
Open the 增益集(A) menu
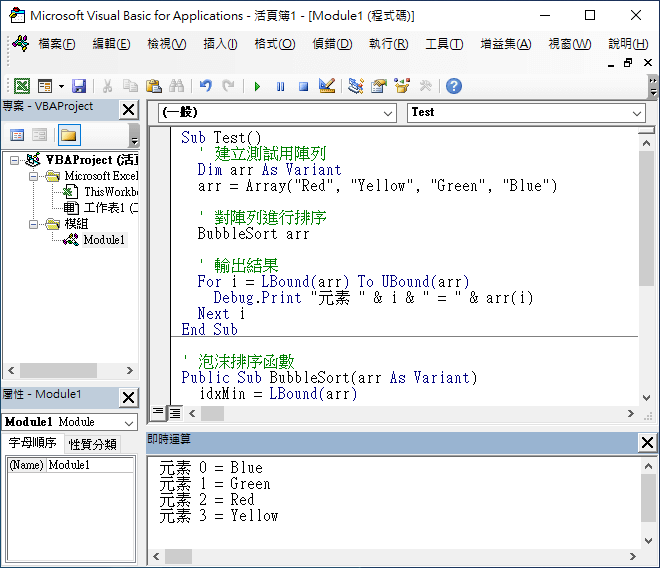click(506, 44)
